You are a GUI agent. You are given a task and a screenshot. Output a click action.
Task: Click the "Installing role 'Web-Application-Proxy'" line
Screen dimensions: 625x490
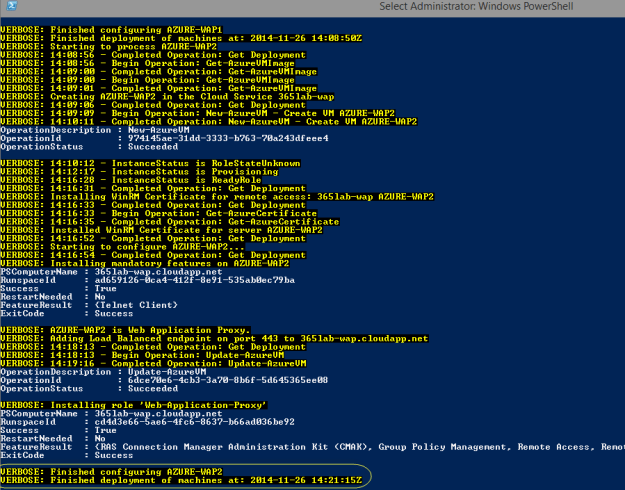134,402
